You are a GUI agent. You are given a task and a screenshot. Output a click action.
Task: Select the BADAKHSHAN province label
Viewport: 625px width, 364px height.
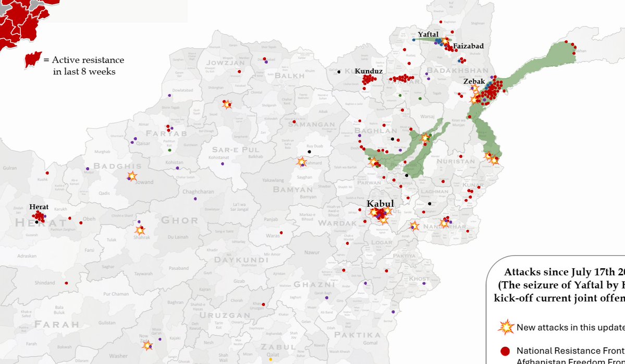(x=457, y=70)
